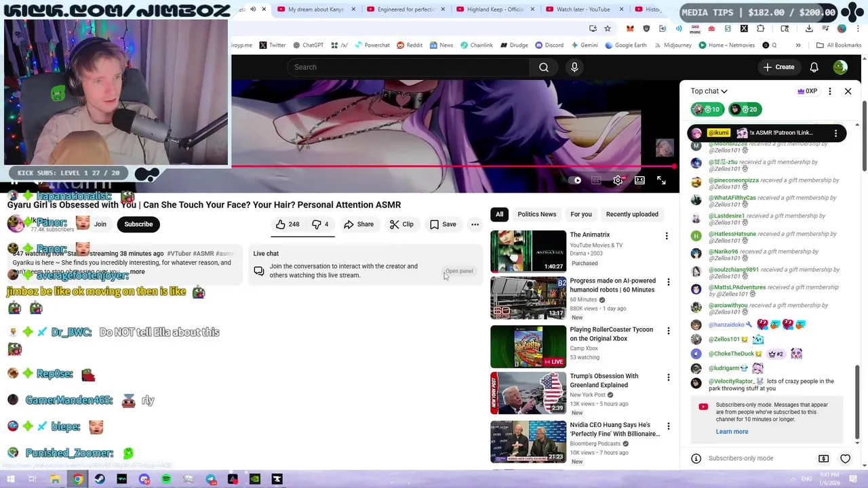This screenshot has height=488, width=868.
Task: Switch to My dream about Kanye tab
Action: pos(316,9)
